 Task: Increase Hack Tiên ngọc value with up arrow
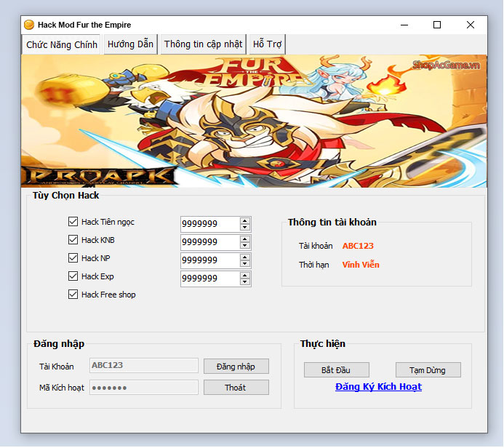(244, 220)
